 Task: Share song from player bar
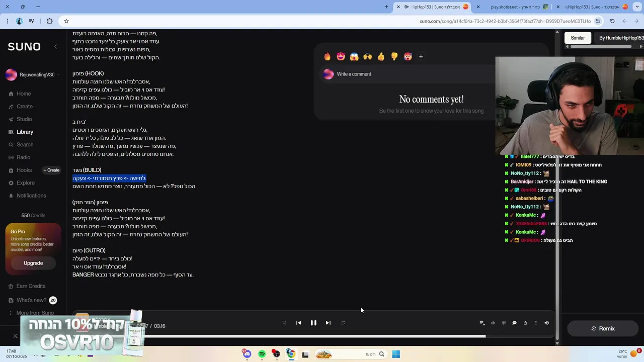click(x=525, y=323)
